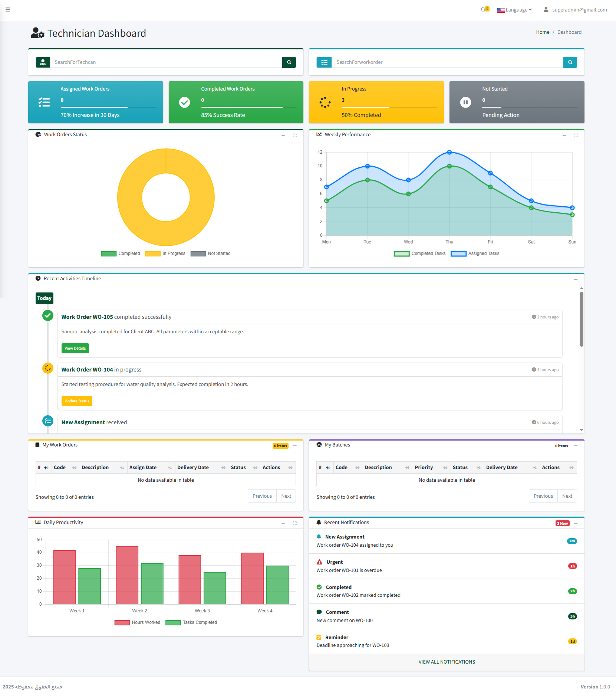Viewport: 616px width, 697px height.
Task: Open the superadmin user account menu
Action: (x=575, y=10)
